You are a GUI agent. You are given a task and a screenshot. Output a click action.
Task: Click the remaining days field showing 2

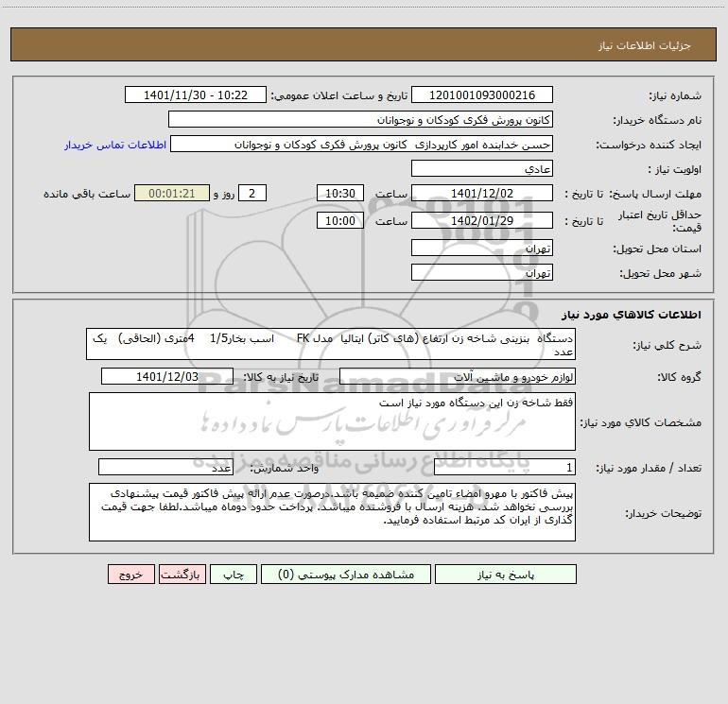[x=252, y=194]
